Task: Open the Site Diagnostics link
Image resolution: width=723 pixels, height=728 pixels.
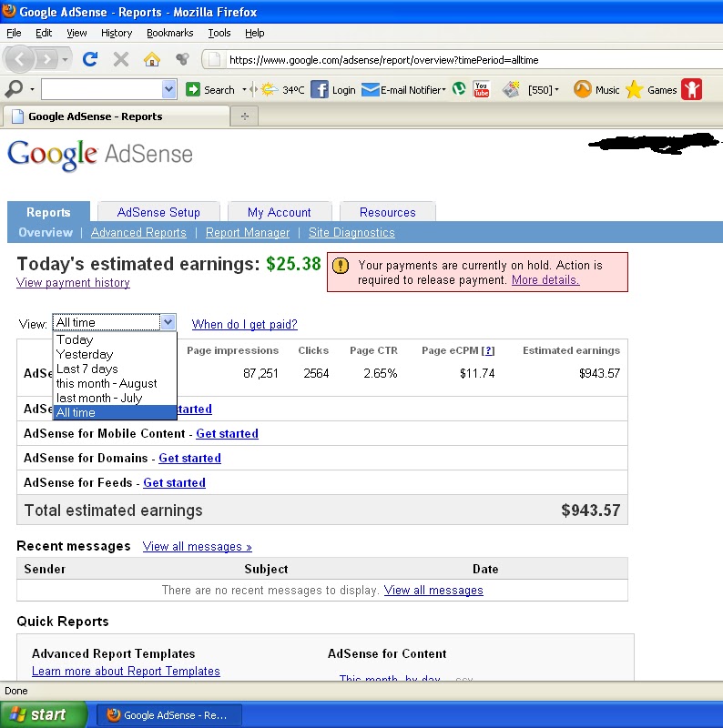Action: (x=351, y=233)
